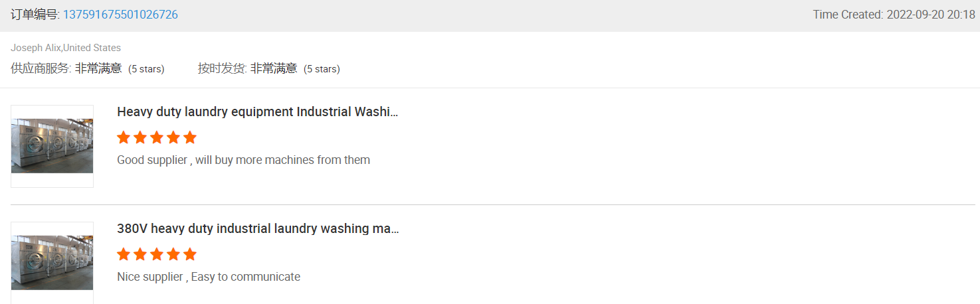Viewport: 980px width, 304px height.
Task: Click the 供应商服务 非常满意 rating label
Action: (88, 68)
